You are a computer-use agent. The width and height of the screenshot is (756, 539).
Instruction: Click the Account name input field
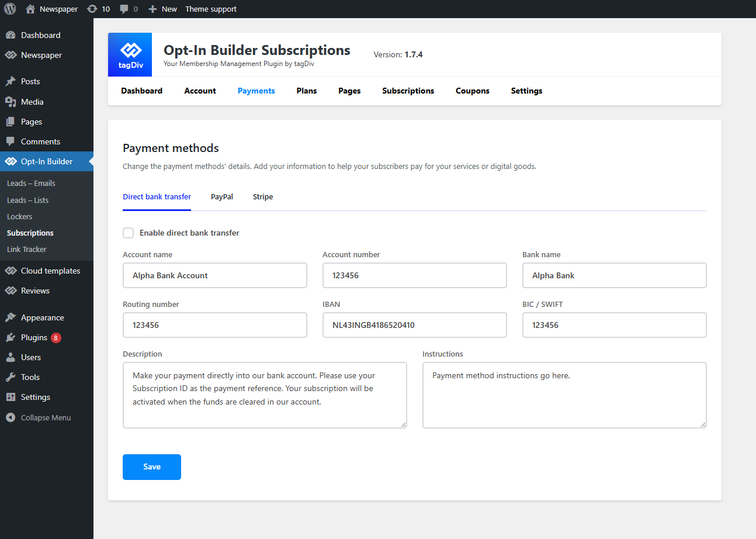214,275
